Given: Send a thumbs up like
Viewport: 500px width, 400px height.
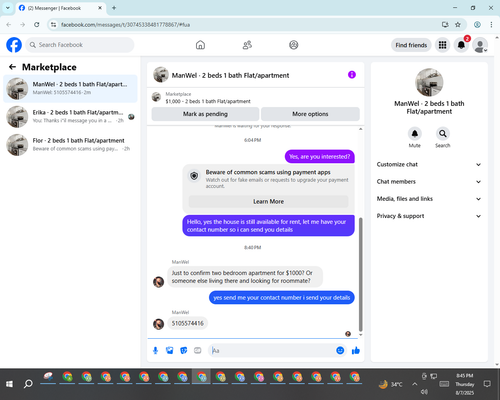Looking at the screenshot, I should tap(356, 350).
